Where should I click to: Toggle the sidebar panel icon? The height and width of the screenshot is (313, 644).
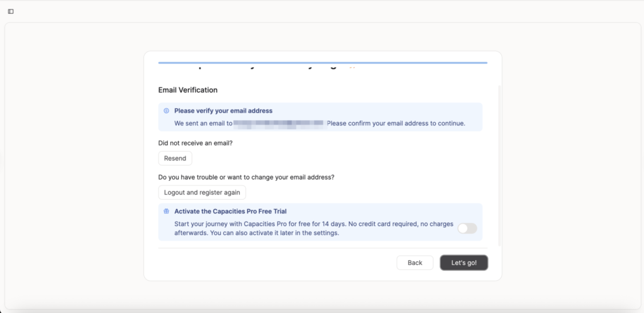(x=11, y=11)
